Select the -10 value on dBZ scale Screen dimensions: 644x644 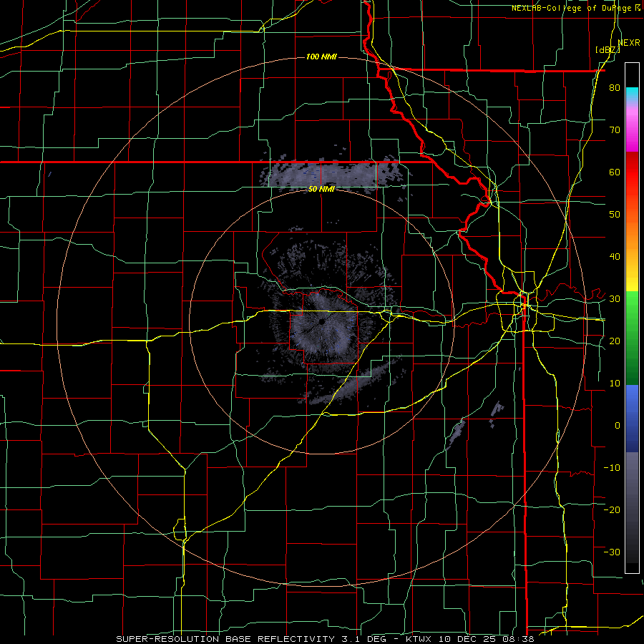pyautogui.click(x=612, y=467)
